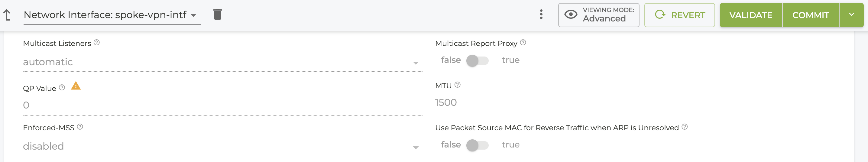Viewport: 868px width, 162px height.
Task: Expand the Enforced-MSS dropdown
Action: pos(223,147)
